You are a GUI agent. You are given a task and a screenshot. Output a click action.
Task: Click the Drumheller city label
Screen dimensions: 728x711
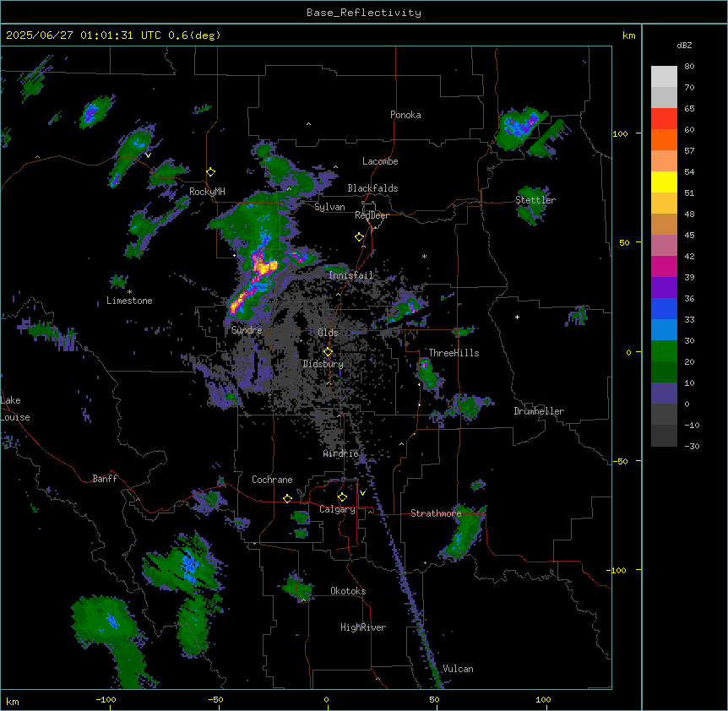[x=539, y=411]
